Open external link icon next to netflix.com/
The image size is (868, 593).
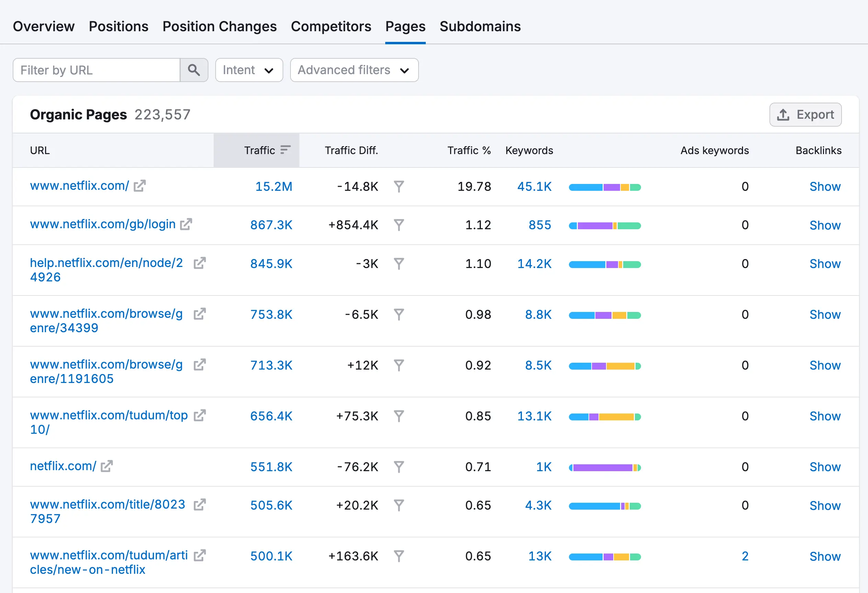pyautogui.click(x=107, y=466)
